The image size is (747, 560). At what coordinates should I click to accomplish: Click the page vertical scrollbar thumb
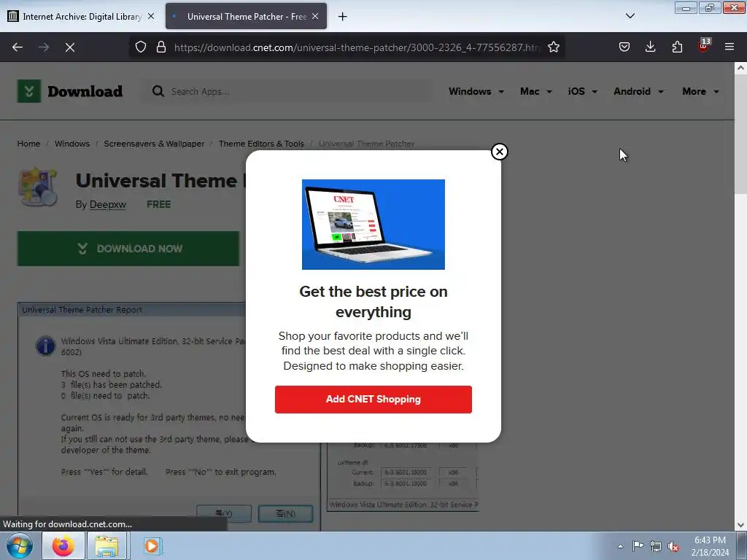pyautogui.click(x=740, y=135)
